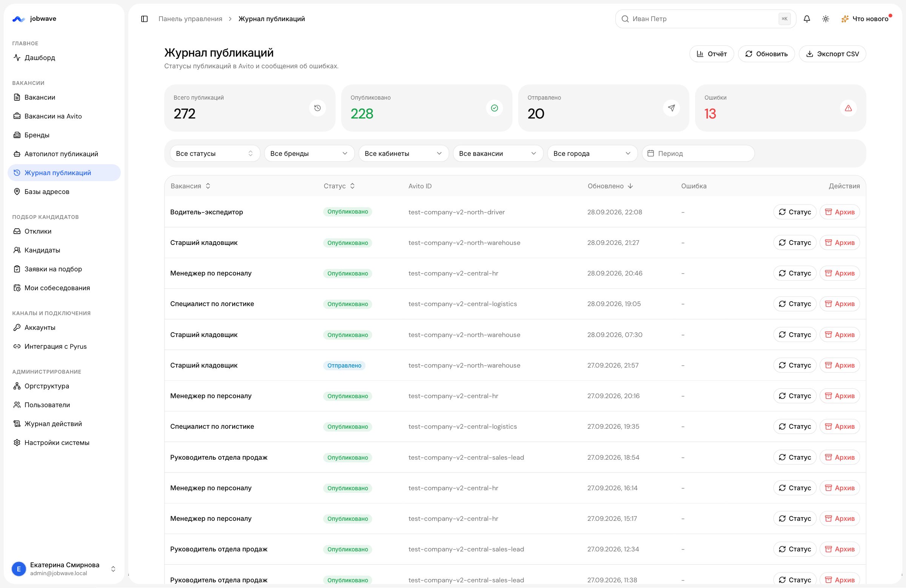Click the history icon in Всего публикаций card
This screenshot has height=588, width=906.
(317, 108)
